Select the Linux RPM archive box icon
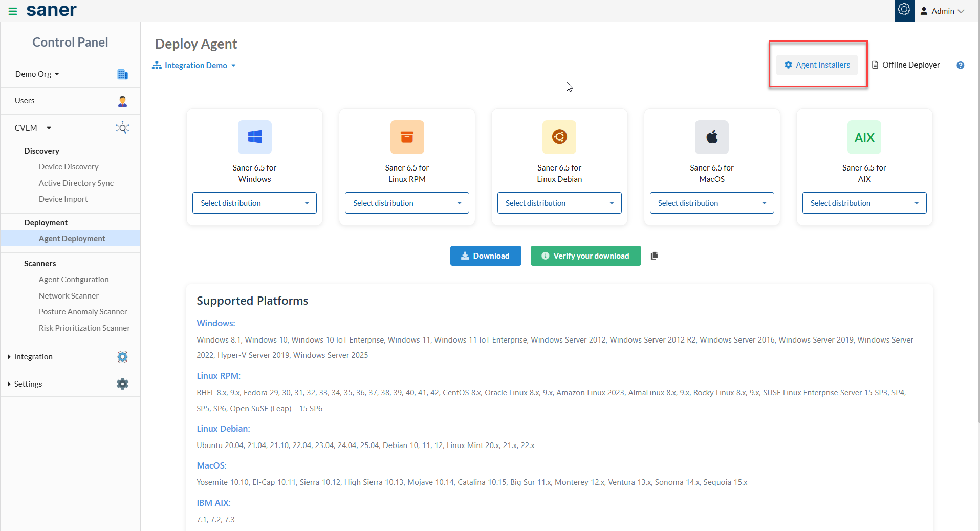 pyautogui.click(x=407, y=137)
